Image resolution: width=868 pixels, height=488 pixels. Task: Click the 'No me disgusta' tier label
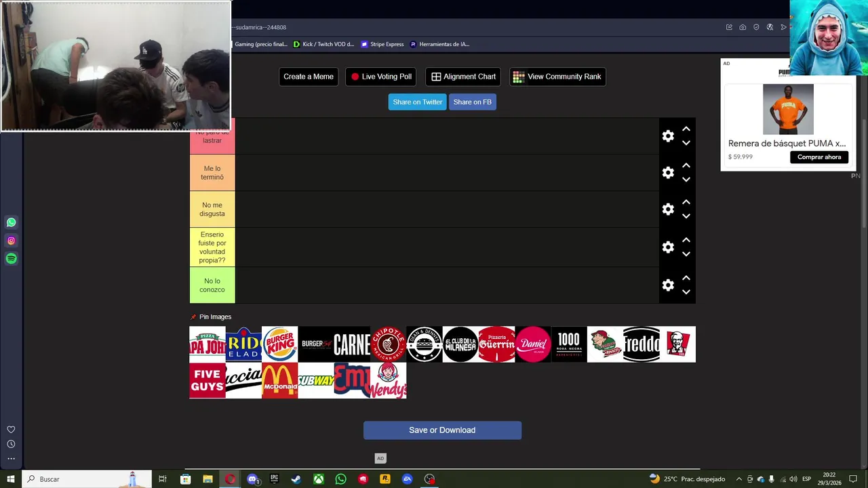[212, 209]
